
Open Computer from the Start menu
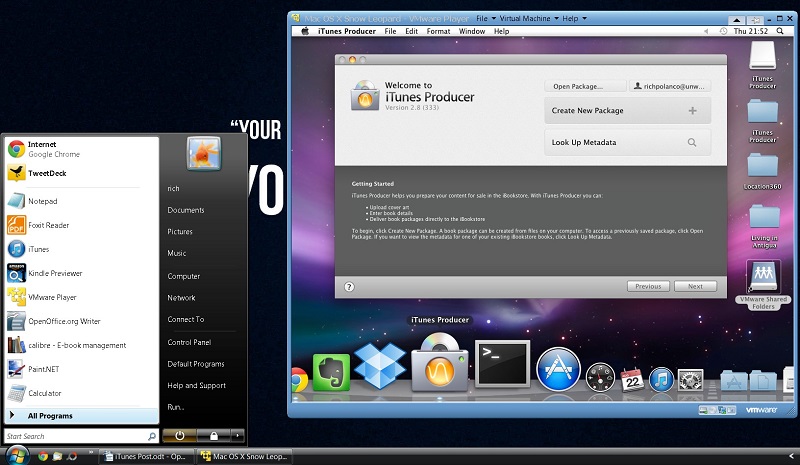pyautogui.click(x=184, y=276)
